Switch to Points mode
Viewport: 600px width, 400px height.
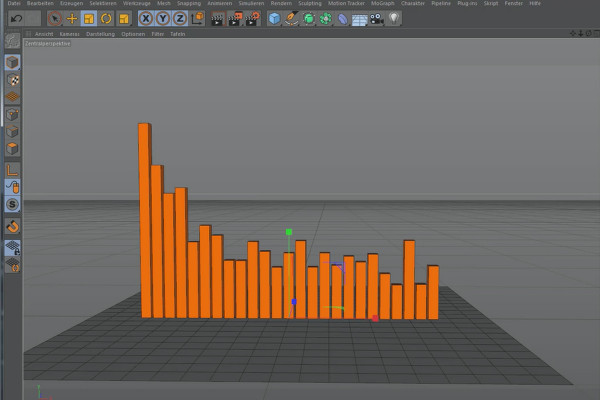[12, 114]
